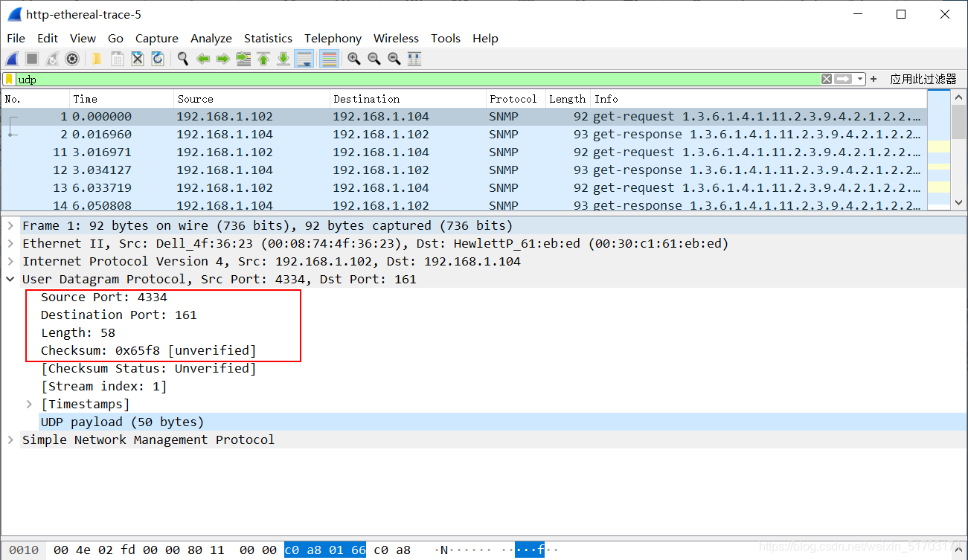The image size is (968, 560).
Task: Open the display filter history dropdown
Action: pos(860,79)
